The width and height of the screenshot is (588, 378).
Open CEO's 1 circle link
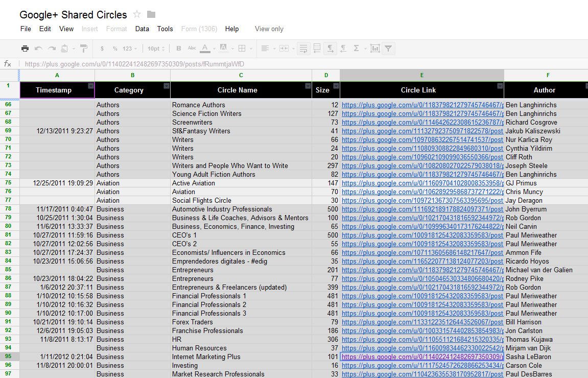click(422, 235)
